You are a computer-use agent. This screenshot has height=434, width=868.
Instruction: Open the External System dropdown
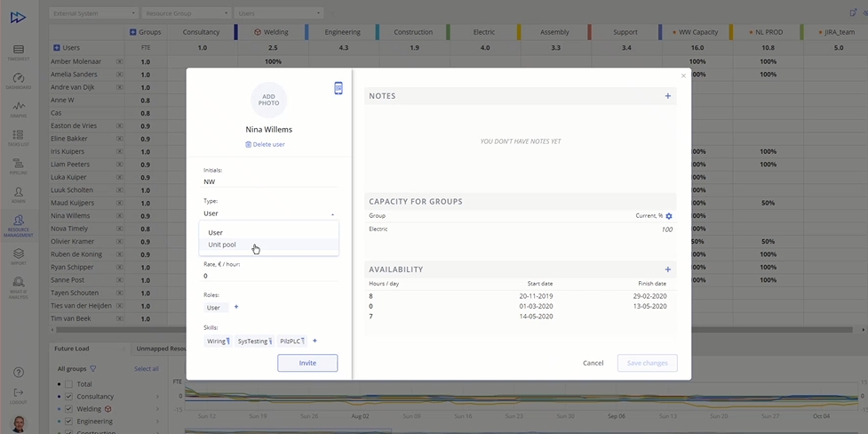(x=94, y=13)
